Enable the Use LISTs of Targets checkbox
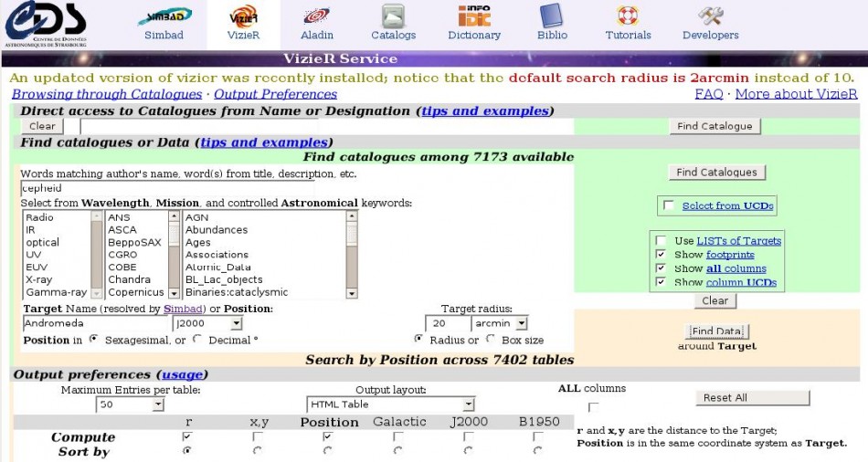The height and width of the screenshot is (462, 868). pyautogui.click(x=661, y=241)
